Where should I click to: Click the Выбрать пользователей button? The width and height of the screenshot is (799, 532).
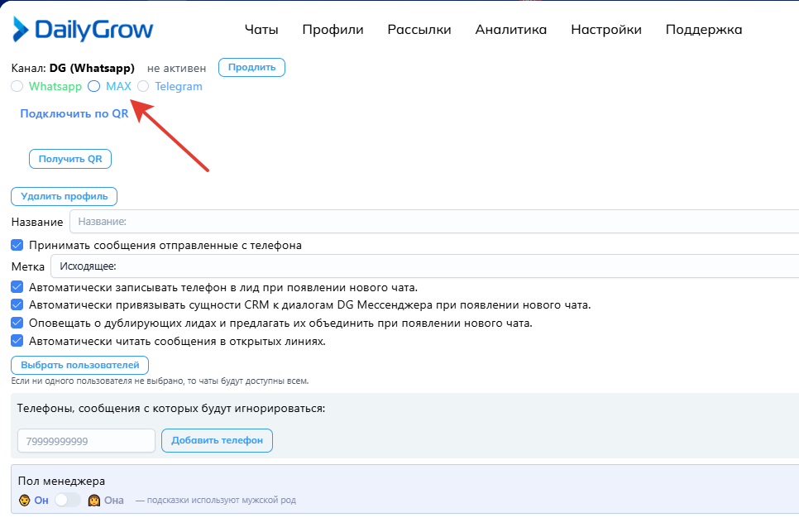click(79, 365)
